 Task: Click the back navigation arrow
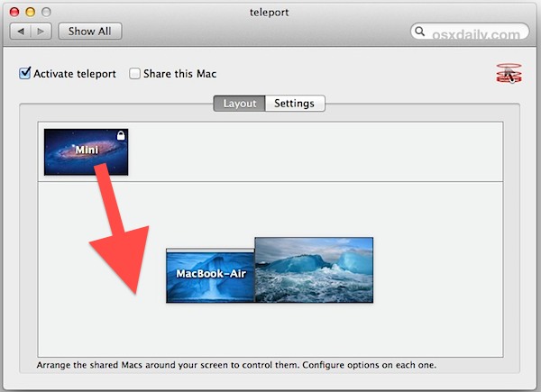[21, 32]
